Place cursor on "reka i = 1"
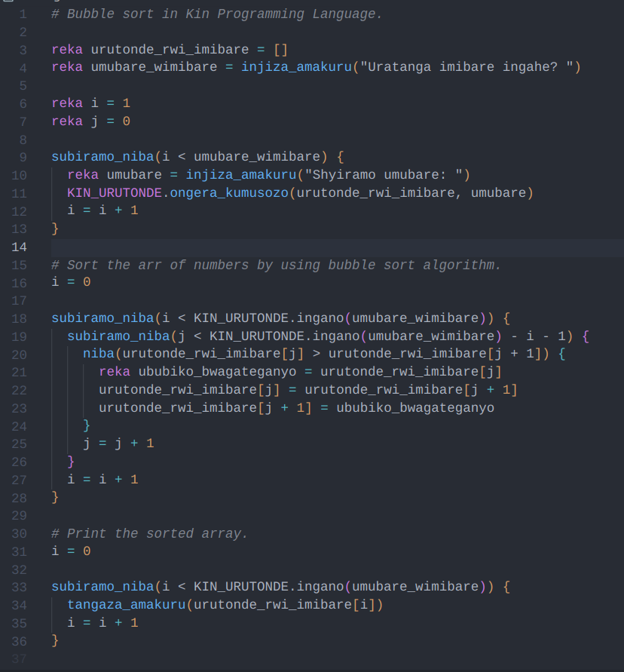 pyautogui.click(x=90, y=103)
